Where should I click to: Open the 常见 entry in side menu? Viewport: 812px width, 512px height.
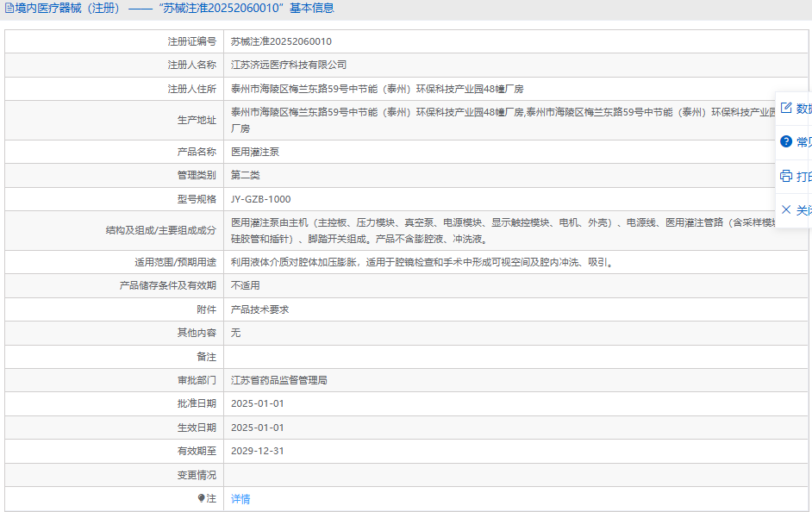803,142
